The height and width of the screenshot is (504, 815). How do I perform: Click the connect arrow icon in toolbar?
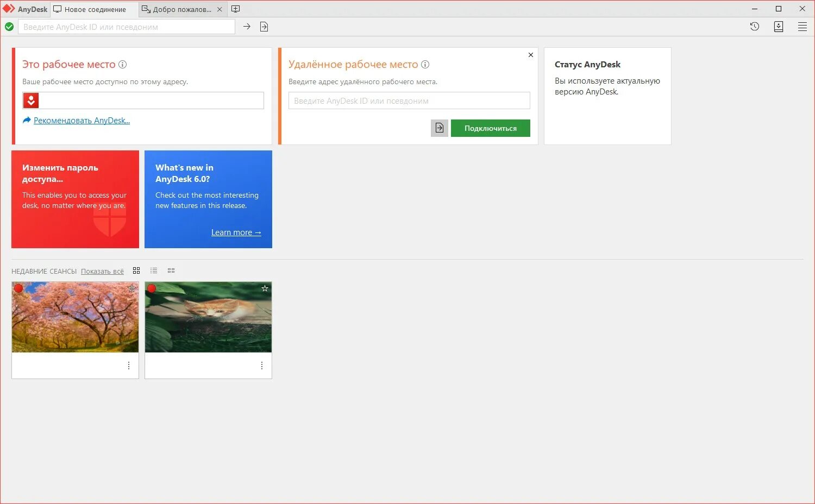(x=247, y=27)
